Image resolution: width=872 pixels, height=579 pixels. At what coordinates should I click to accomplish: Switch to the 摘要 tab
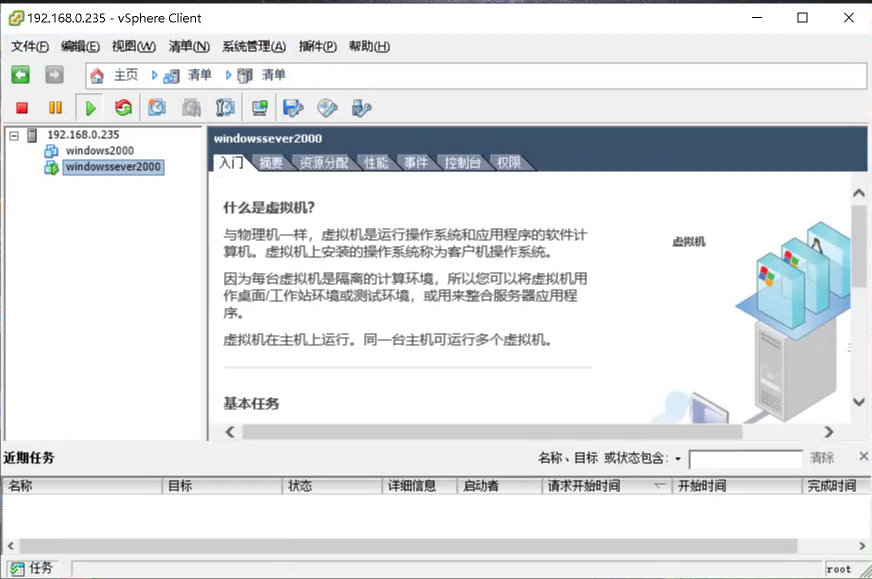pos(271,162)
